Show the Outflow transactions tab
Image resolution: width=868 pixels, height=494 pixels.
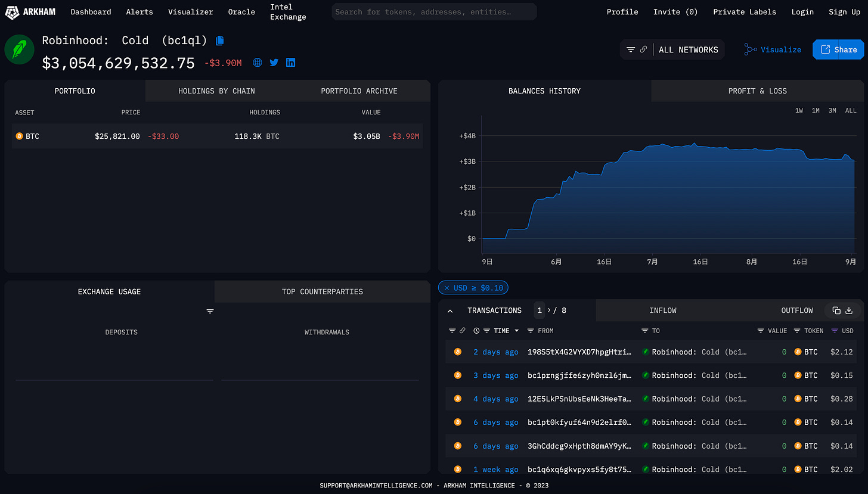[x=797, y=310]
